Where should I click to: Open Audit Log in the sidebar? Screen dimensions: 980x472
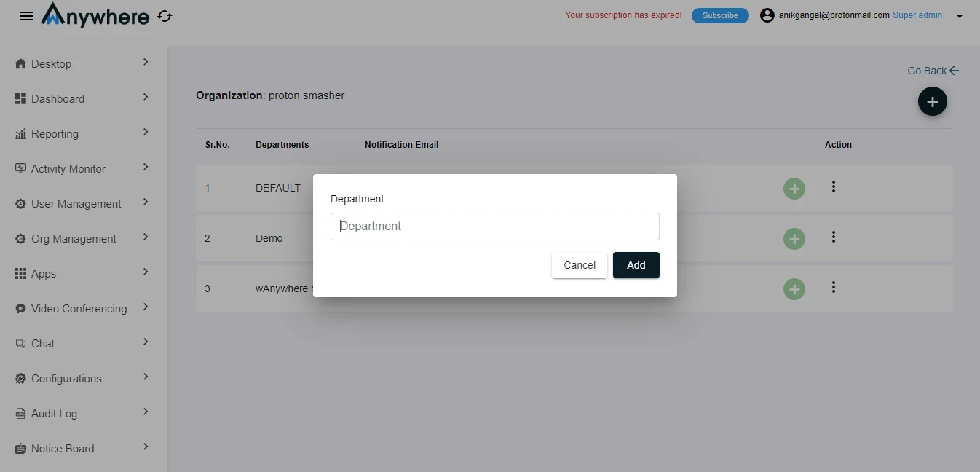[x=54, y=414]
